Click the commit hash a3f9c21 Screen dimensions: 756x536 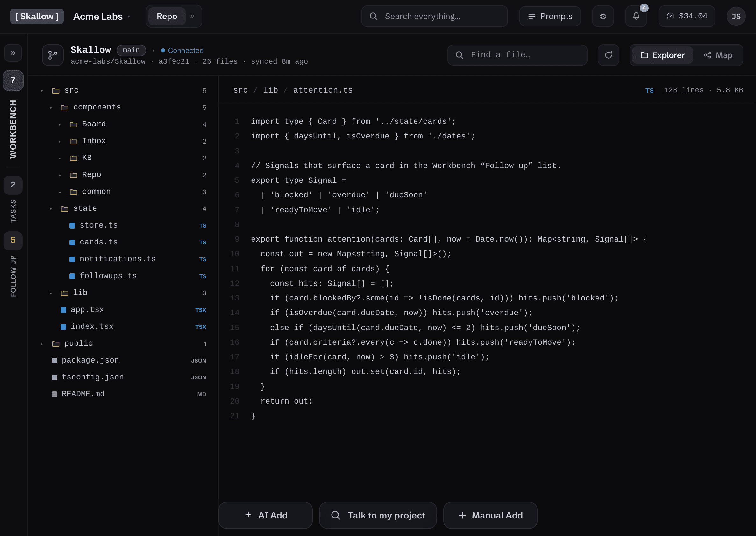pyautogui.click(x=174, y=61)
